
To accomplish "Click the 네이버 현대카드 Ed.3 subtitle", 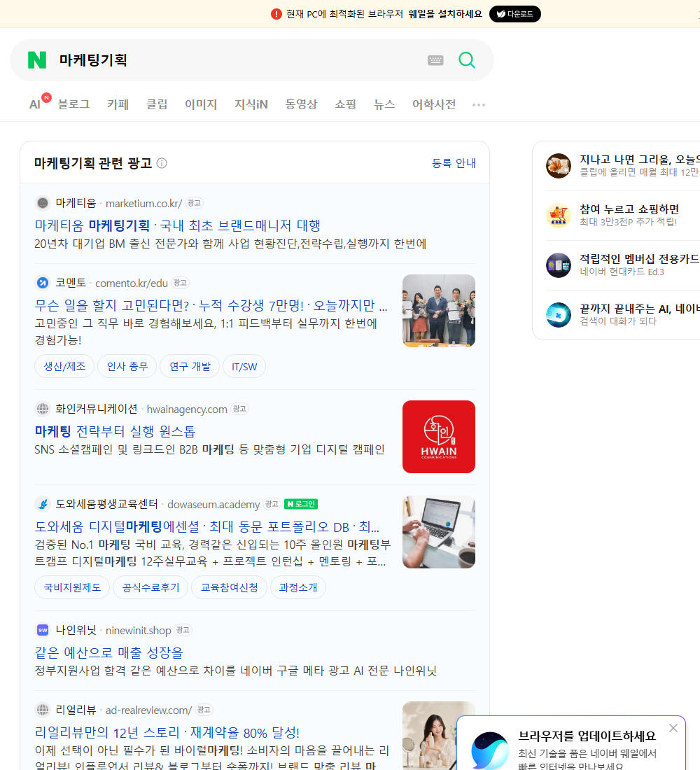I will click(x=622, y=272).
